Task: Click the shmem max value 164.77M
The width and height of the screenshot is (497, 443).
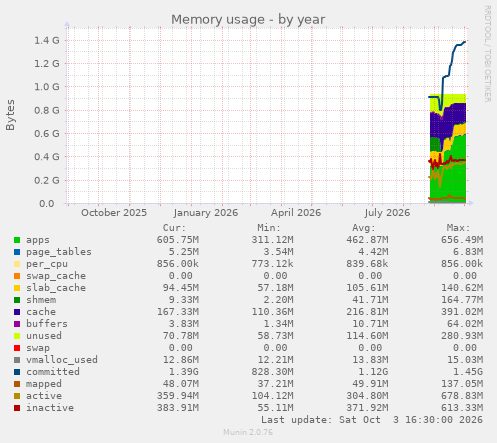Action: (x=462, y=300)
